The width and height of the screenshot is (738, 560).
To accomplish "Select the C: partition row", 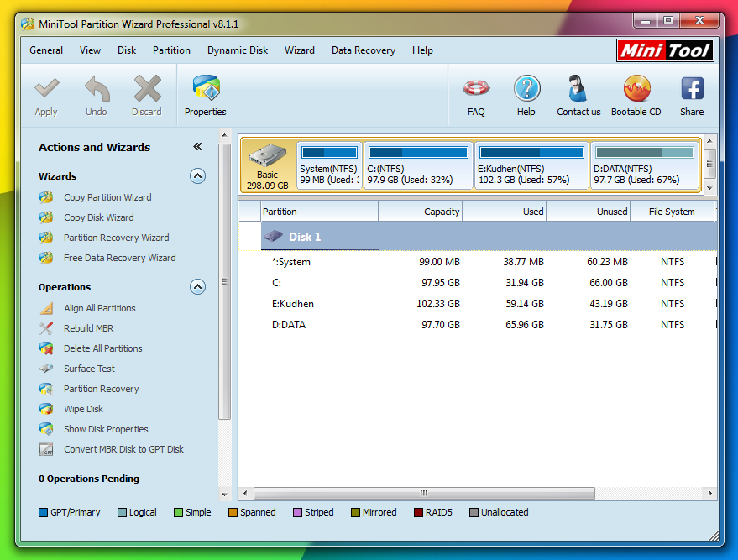I will (478, 283).
